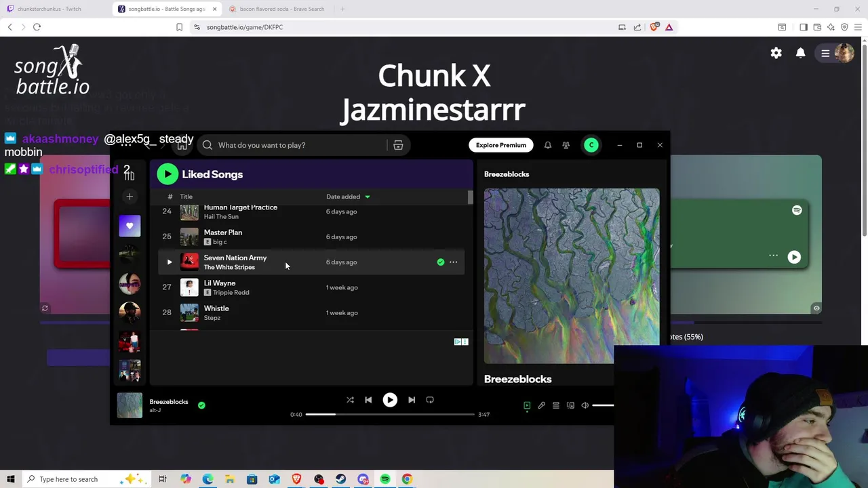868x488 pixels.
Task: Open Spotify Browse icon next to search
Action: (398, 145)
